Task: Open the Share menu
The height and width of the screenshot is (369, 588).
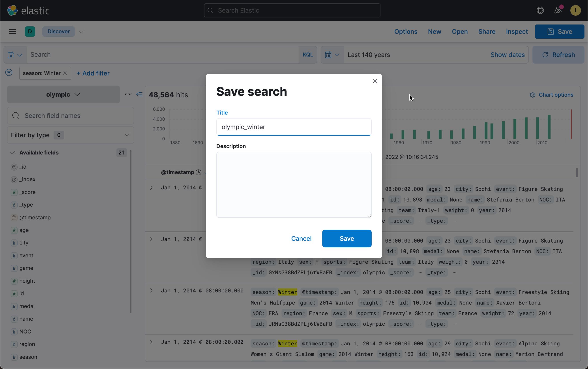Action: point(487,32)
